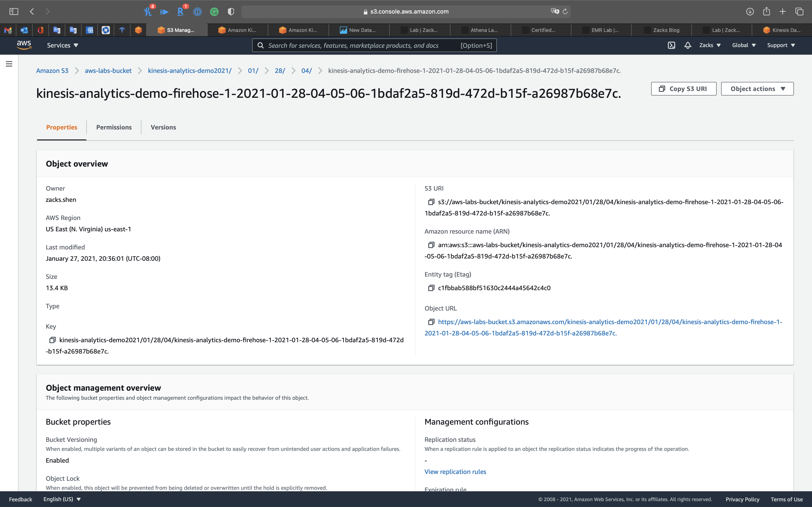Expand the Object actions dropdown
Image resolution: width=812 pixels, height=507 pixels.
coord(757,89)
